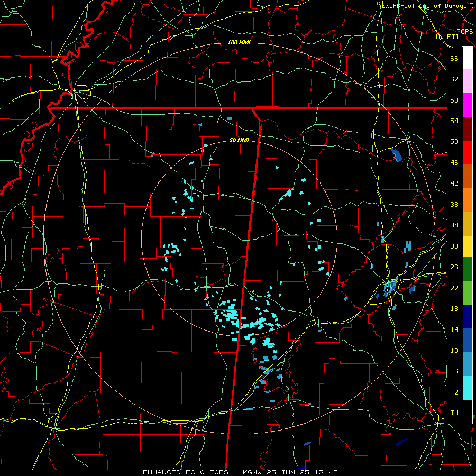Click the '54' legend value

click(454, 121)
